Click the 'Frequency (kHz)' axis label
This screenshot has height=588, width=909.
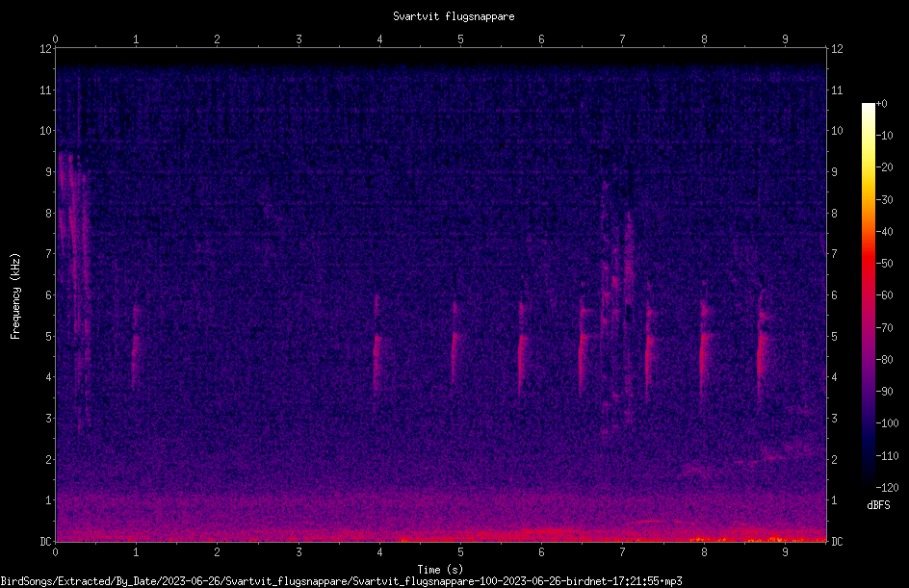15,295
